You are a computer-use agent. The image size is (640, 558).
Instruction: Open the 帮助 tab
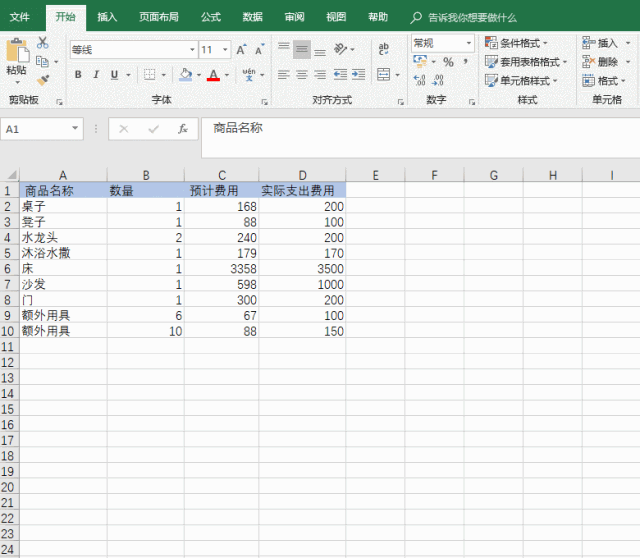378,17
